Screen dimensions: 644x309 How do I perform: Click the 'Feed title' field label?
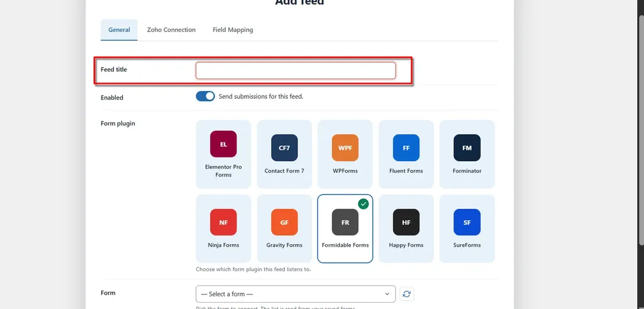[114, 69]
